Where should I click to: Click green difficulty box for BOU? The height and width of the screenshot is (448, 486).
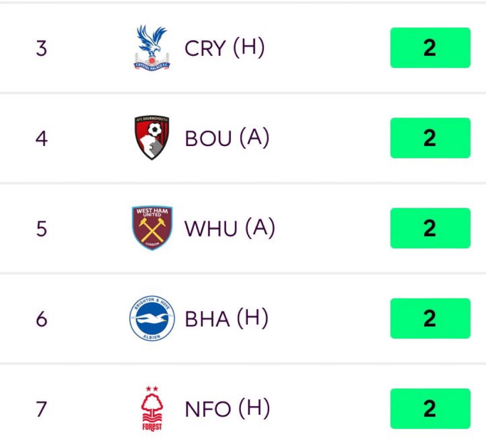tap(430, 138)
